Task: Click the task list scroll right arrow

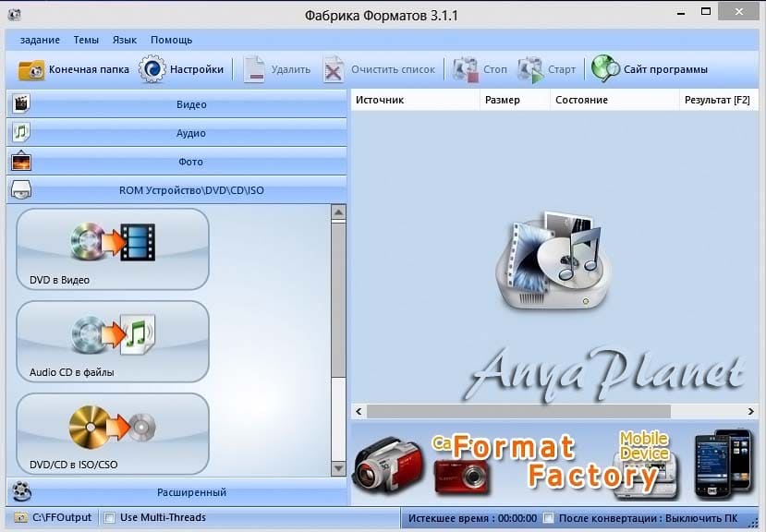Action: click(x=751, y=411)
